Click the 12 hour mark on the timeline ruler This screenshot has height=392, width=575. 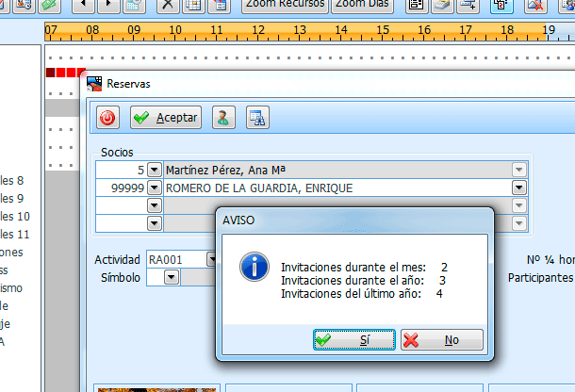(x=258, y=30)
